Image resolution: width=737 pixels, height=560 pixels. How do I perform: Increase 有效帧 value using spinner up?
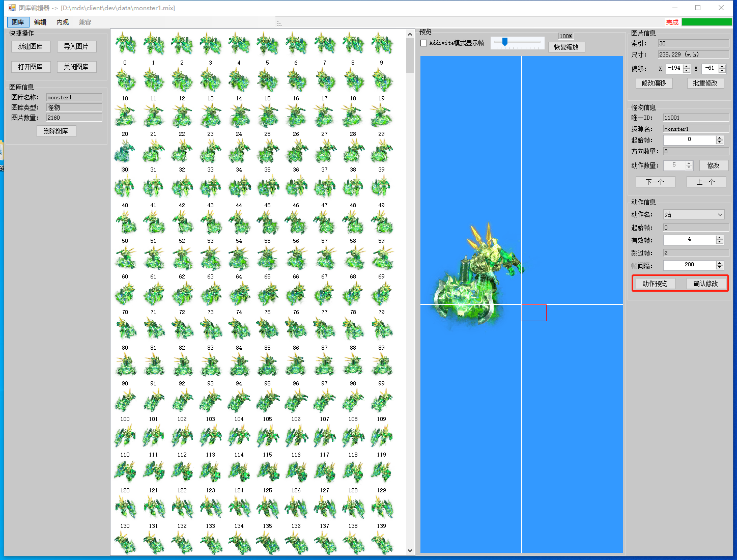(719, 238)
